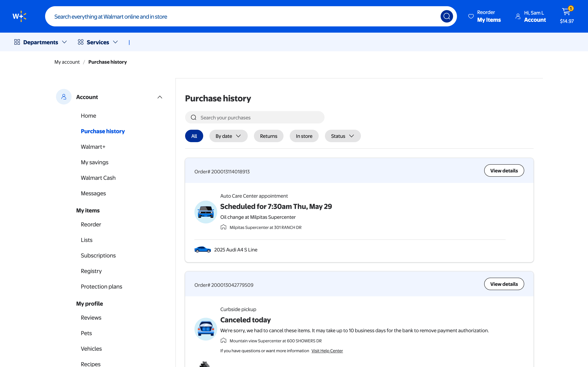Click the curbside pickup trunk icon
The image size is (588, 367).
pyautogui.click(x=206, y=329)
